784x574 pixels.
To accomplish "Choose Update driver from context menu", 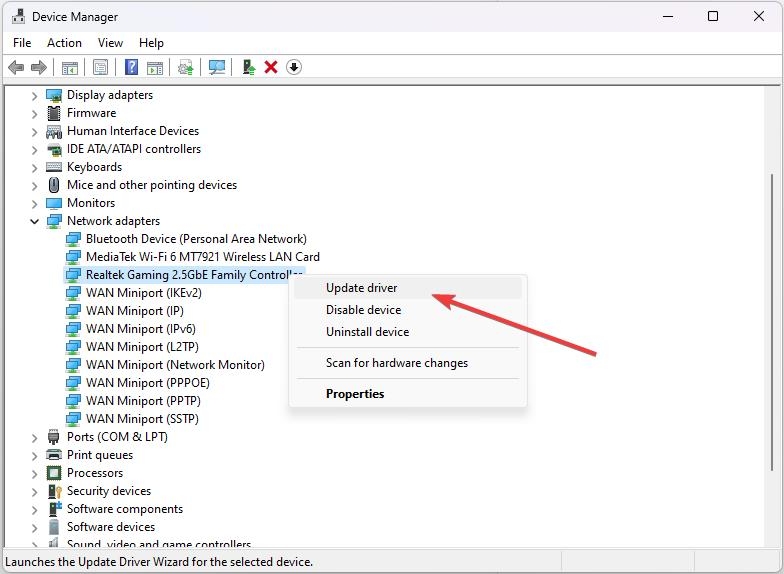I will click(x=408, y=288).
